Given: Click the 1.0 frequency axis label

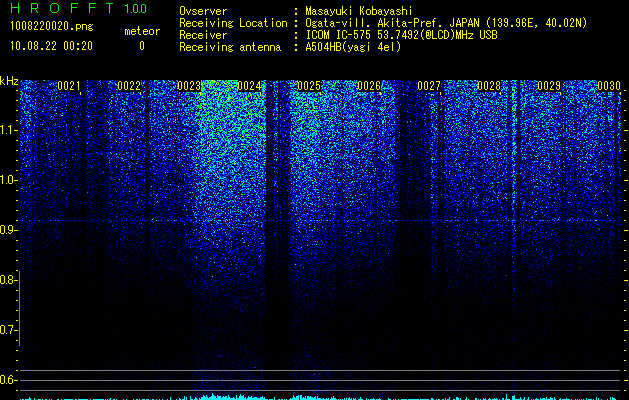Looking at the screenshot, I should 8,180.
